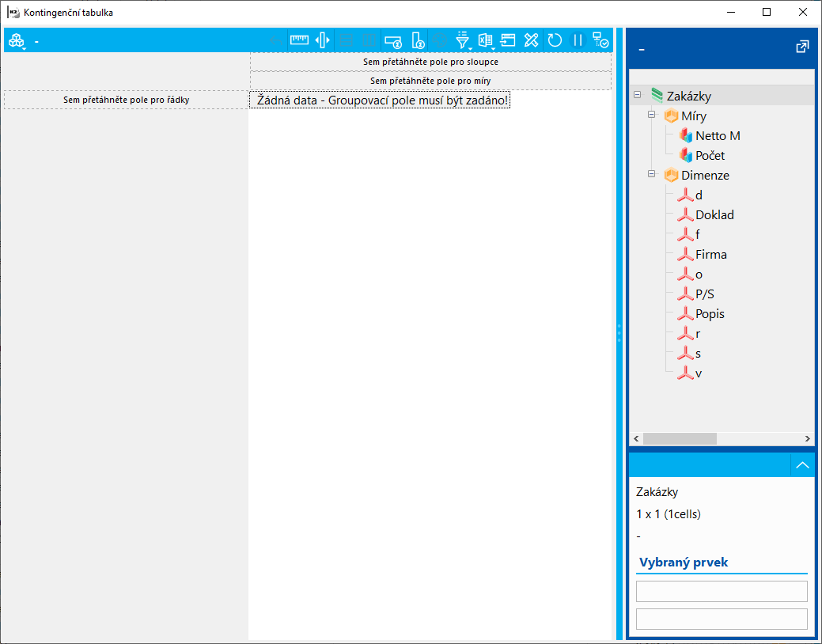Viewport: 822px width, 644px height.
Task: Click the rows drop area 'pole pro řádky'
Action: click(127, 100)
